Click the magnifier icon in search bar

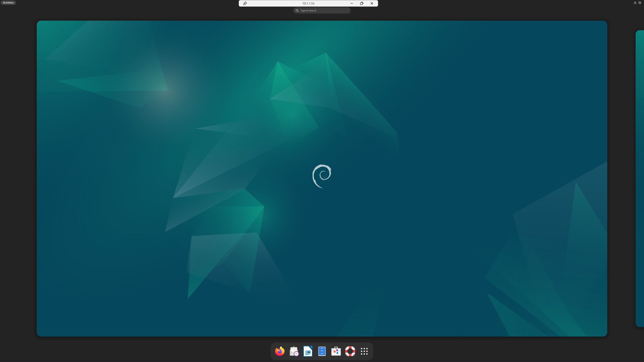(x=297, y=11)
